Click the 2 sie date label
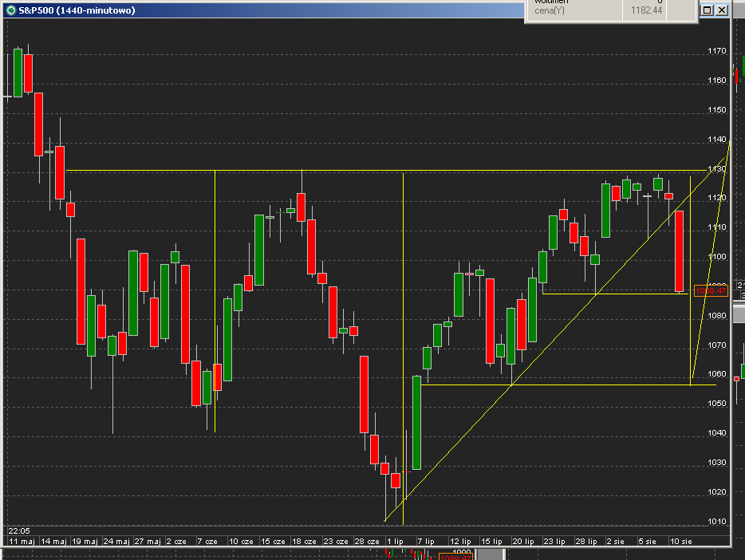The image size is (745, 560). click(616, 541)
